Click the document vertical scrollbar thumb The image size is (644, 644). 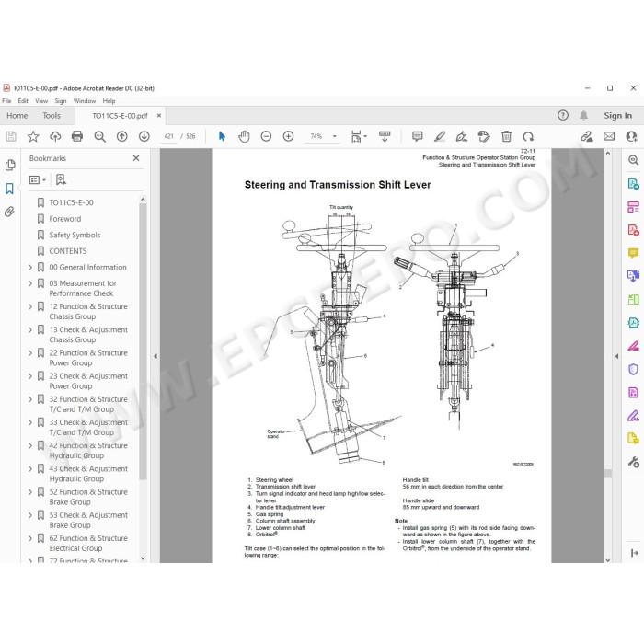click(608, 474)
